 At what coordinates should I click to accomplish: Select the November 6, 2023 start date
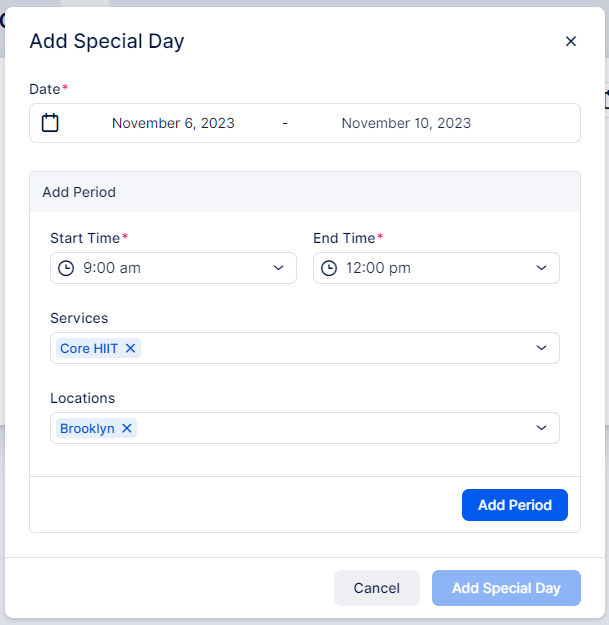click(173, 123)
